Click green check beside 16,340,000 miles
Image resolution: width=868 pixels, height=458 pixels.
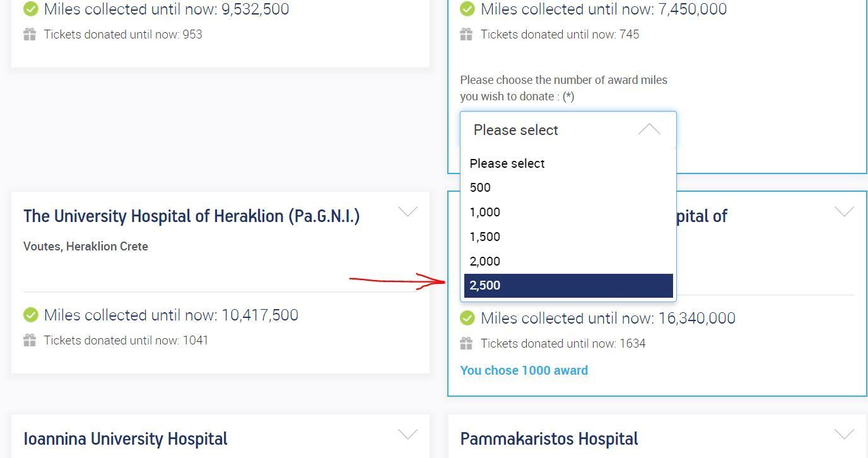pos(467,318)
